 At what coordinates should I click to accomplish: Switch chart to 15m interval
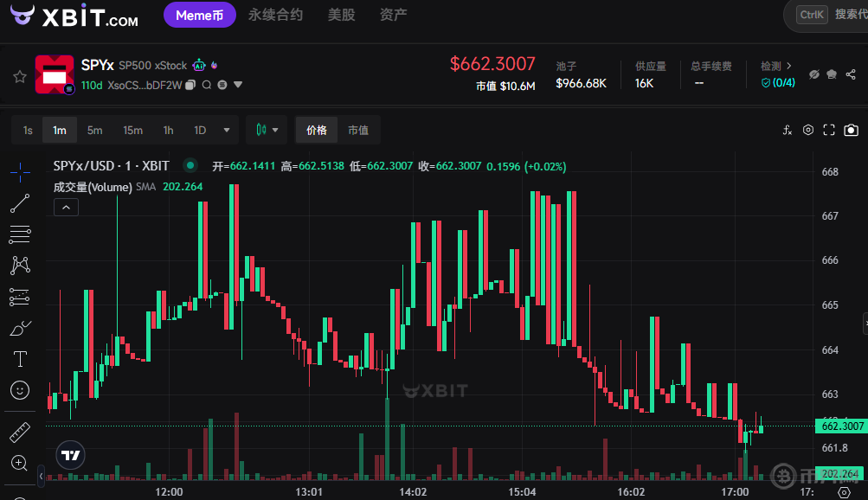(x=132, y=130)
